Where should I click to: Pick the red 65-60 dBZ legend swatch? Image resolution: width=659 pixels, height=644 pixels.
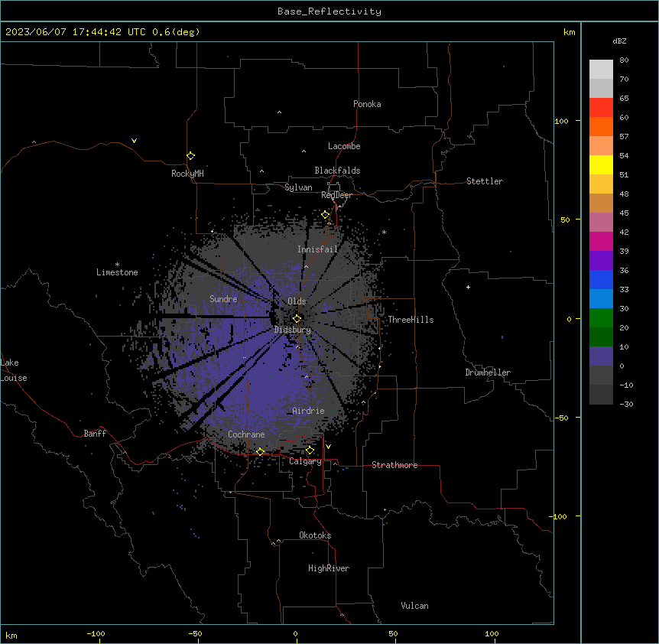[x=601, y=107]
